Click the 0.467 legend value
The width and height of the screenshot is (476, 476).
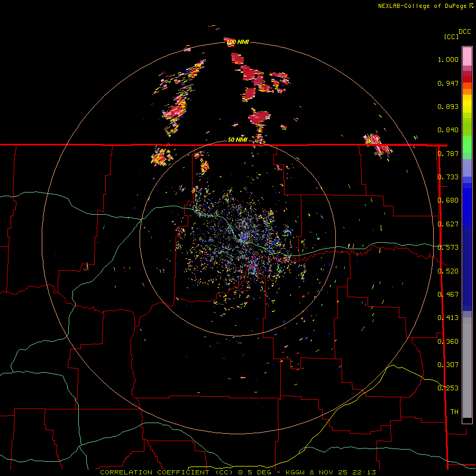point(448,295)
